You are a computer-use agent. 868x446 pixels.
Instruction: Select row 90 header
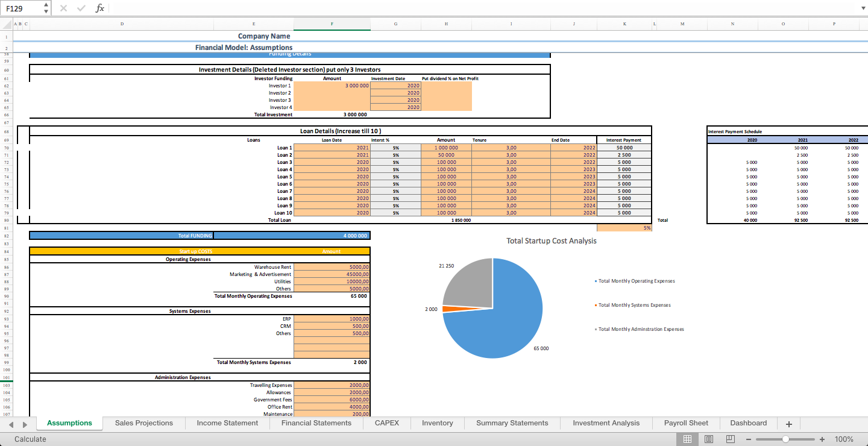(6, 296)
